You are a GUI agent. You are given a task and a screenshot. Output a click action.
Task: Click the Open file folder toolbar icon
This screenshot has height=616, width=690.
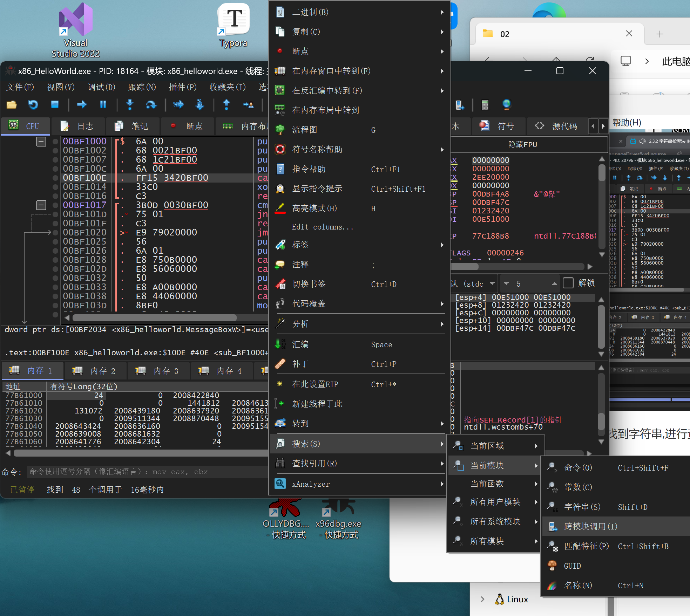(x=12, y=104)
